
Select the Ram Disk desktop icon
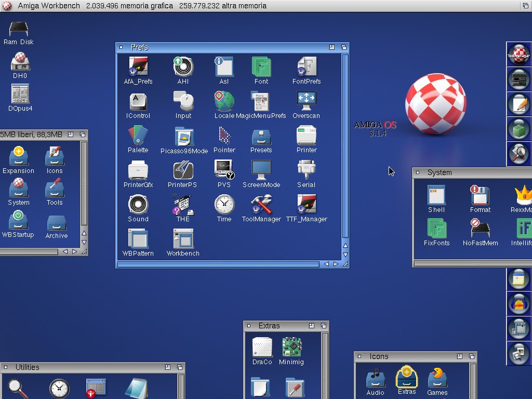pos(19,29)
